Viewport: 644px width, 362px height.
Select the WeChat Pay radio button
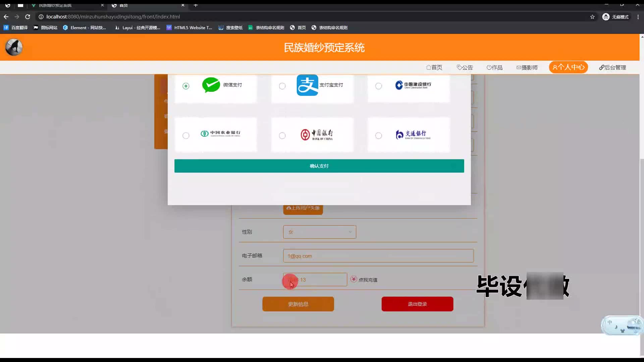(186, 86)
